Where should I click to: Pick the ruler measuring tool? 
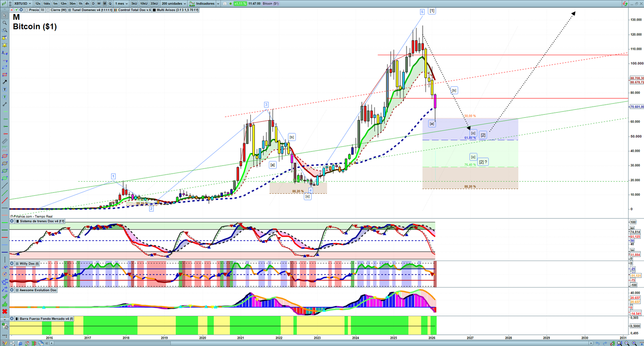click(x=5, y=141)
